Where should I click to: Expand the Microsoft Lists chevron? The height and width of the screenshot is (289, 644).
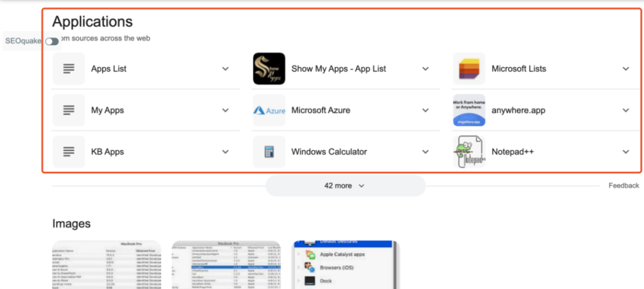626,68
